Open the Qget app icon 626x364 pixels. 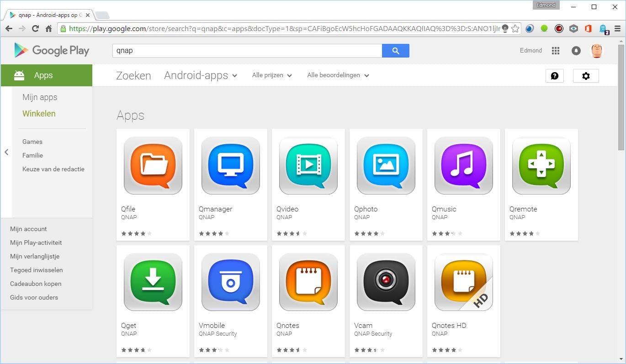(x=153, y=282)
